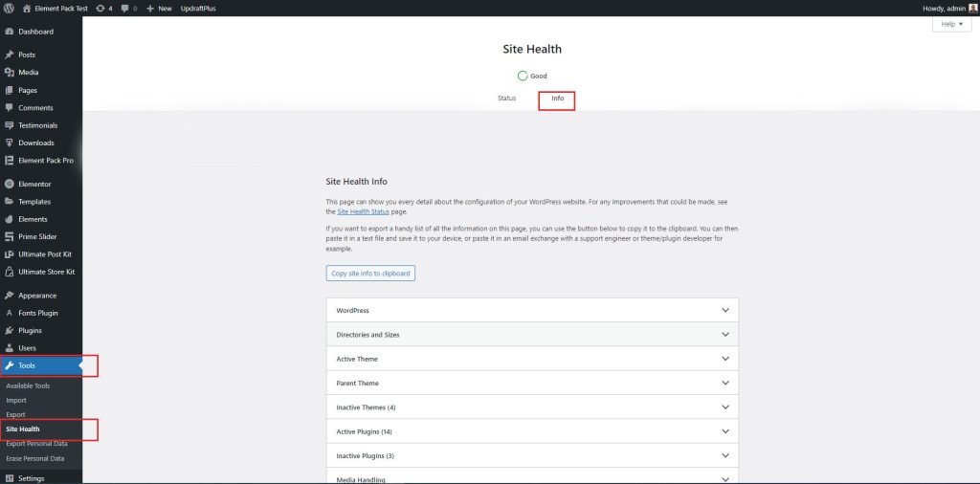Open the Help dropdown
The width and height of the screenshot is (980, 484).
click(x=951, y=24)
